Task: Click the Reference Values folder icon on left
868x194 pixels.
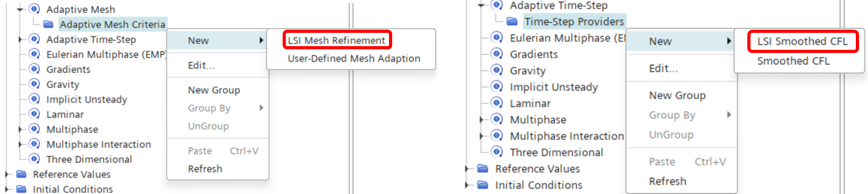Action: [x=21, y=174]
